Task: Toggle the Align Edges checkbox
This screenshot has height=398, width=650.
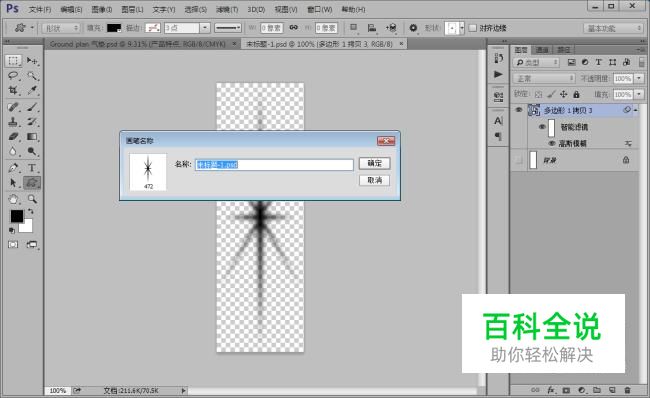Action: (473, 28)
